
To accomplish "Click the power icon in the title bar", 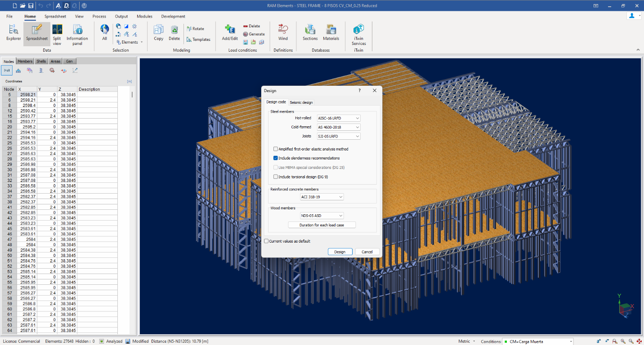I will pos(84,6).
